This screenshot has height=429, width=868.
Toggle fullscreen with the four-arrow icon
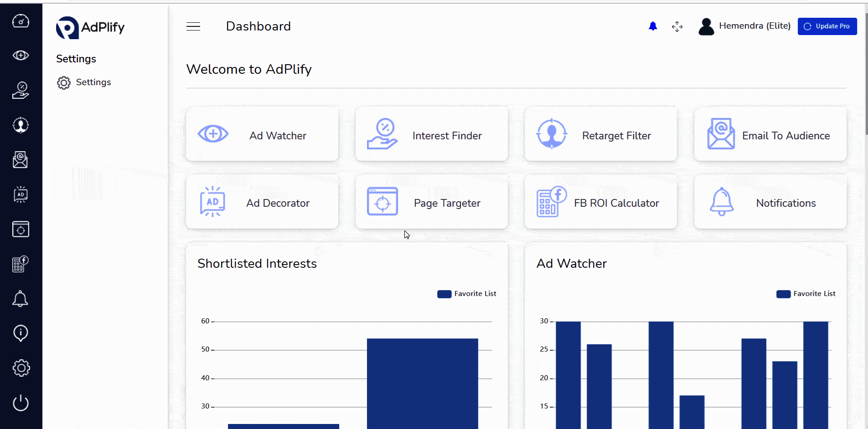(677, 26)
